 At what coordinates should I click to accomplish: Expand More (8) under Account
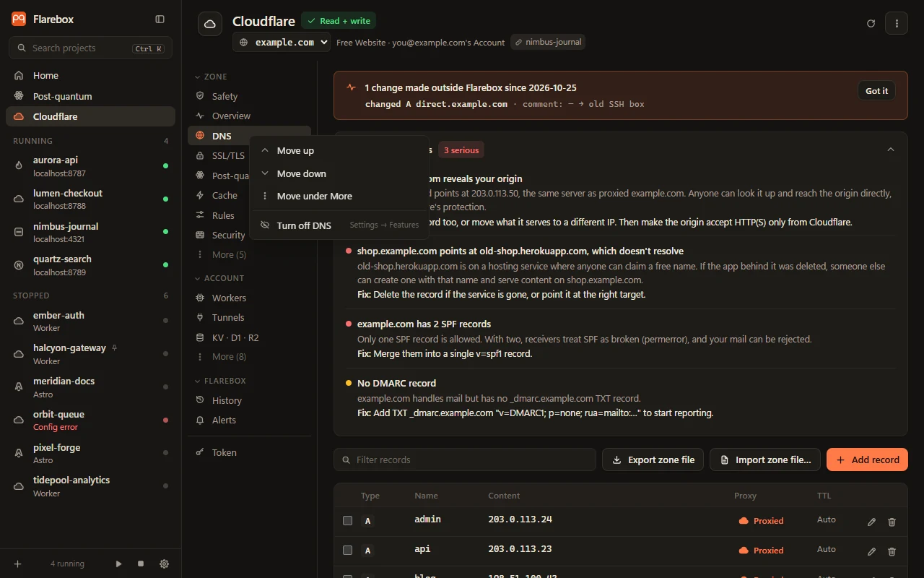pyautogui.click(x=249, y=356)
